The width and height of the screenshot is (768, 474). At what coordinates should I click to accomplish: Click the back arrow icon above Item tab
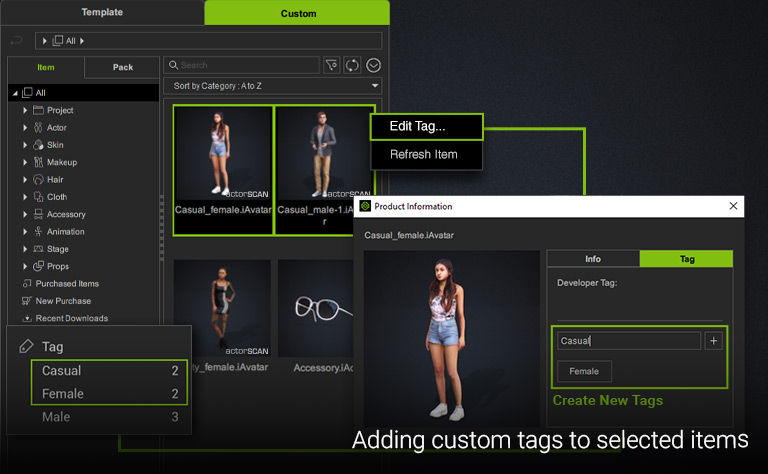click(15, 41)
